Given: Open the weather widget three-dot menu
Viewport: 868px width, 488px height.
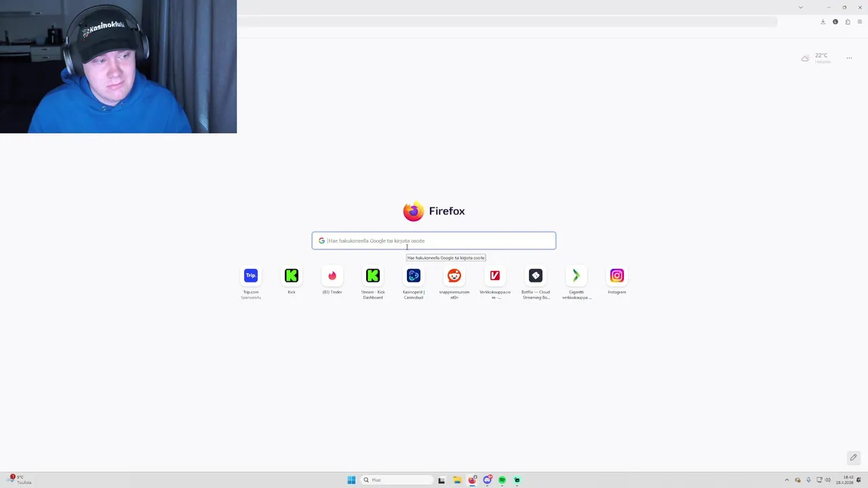Looking at the screenshot, I should 849,58.
